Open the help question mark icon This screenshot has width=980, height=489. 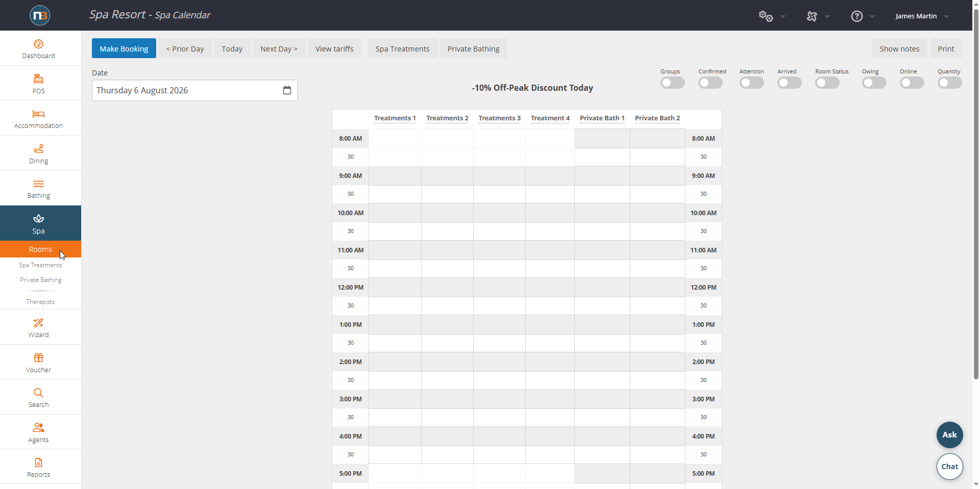tap(857, 16)
